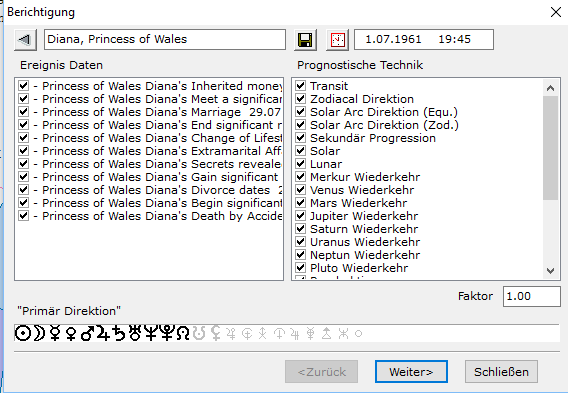568x393 pixels.
Task: Select the North Node symbol in planet row
Action: (x=183, y=334)
